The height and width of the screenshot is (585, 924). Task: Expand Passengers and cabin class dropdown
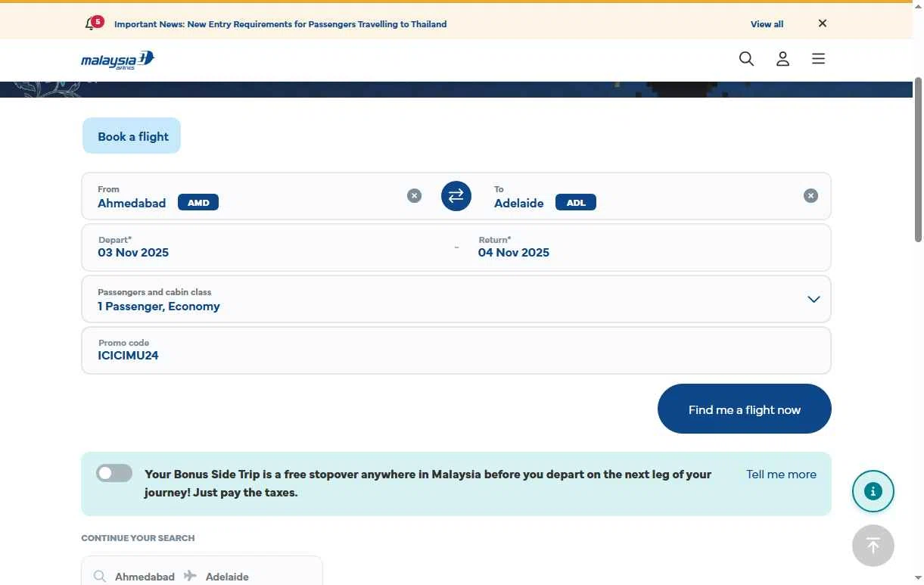(x=456, y=299)
